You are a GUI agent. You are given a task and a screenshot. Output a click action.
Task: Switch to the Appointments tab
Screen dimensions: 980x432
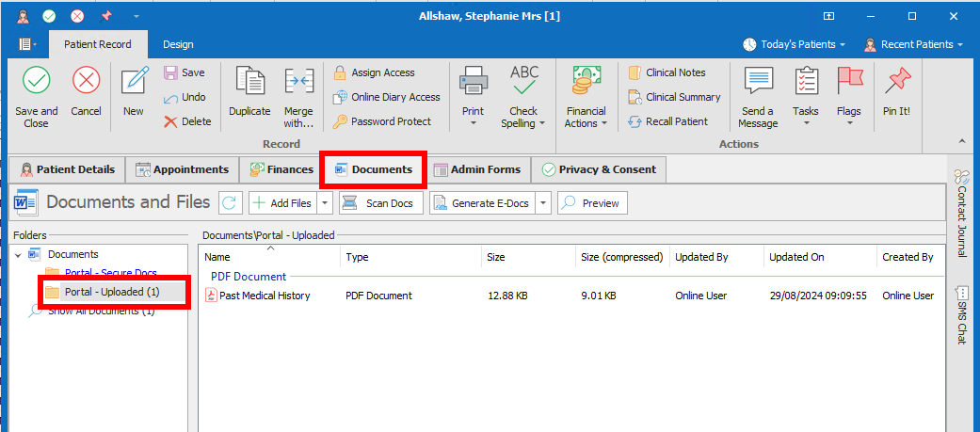coord(182,169)
